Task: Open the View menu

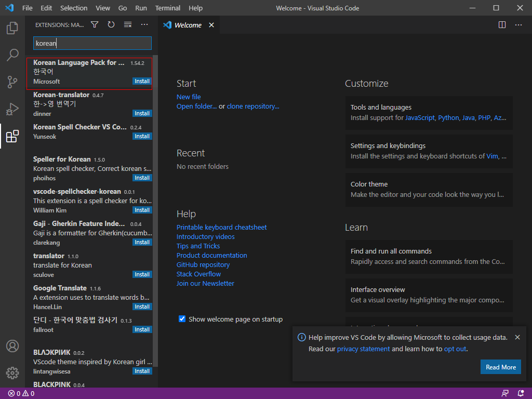Action: tap(103, 8)
